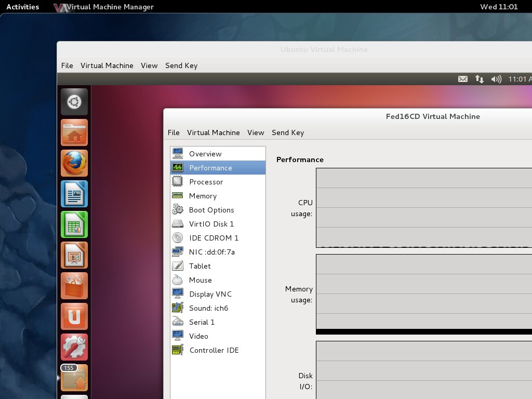Open File menu in Ubuntu Virtual Machine window
The image size is (532, 399).
pos(67,65)
